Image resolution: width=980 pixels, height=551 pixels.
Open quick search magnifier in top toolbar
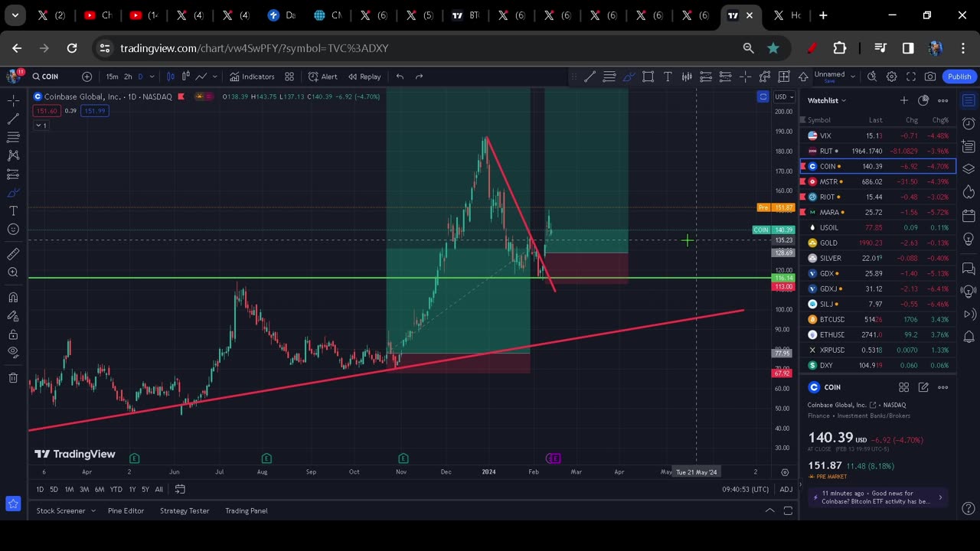[872, 77]
